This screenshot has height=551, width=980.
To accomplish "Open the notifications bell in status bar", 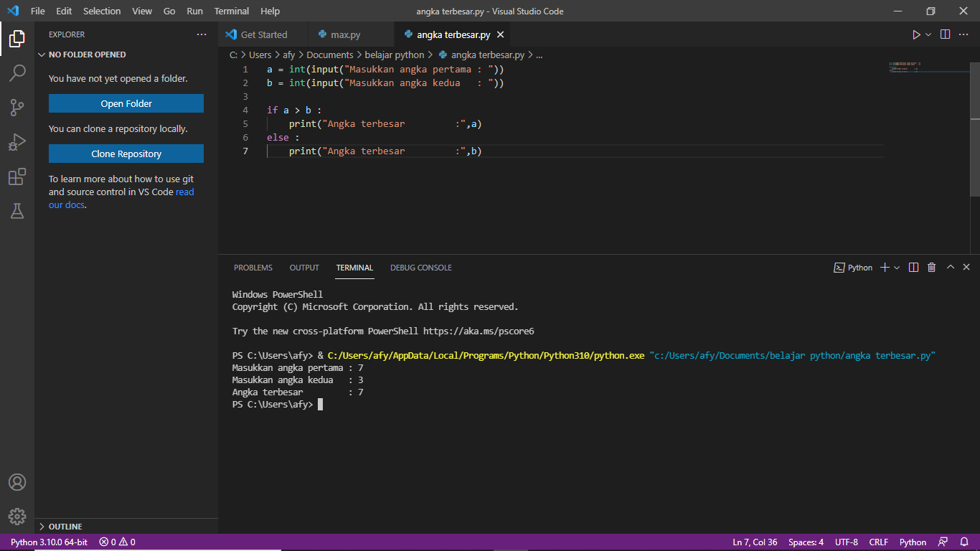I will coord(963,542).
